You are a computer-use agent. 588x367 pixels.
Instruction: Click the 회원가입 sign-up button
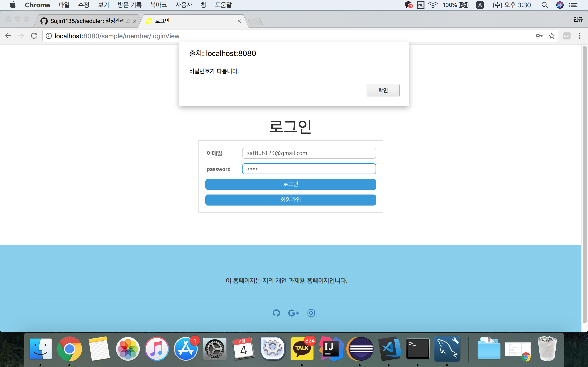coord(291,200)
